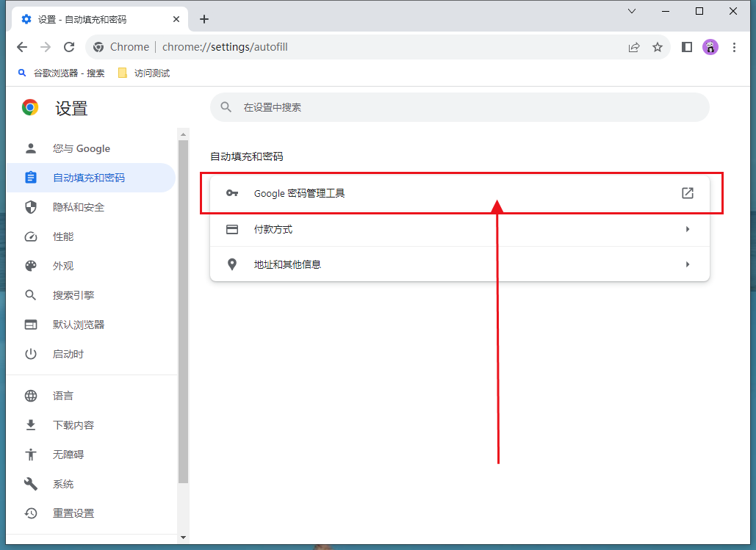Click the forward navigation arrow

pos(46,47)
